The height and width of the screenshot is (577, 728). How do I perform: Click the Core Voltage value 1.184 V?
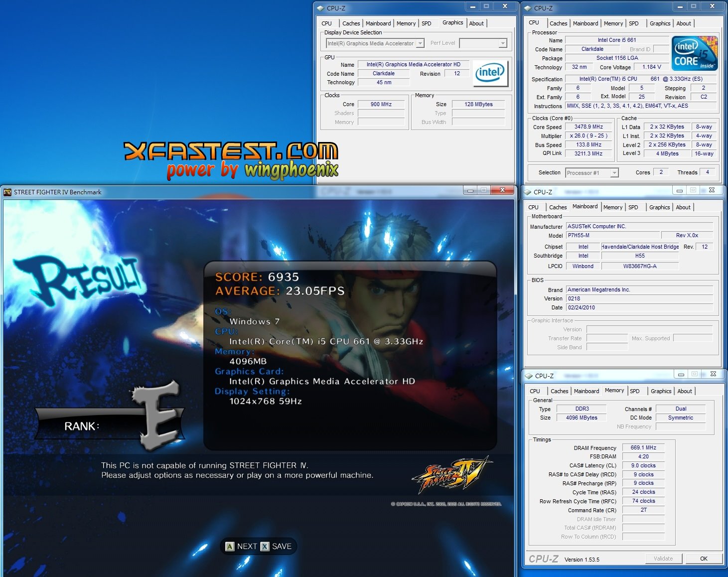[x=652, y=67]
